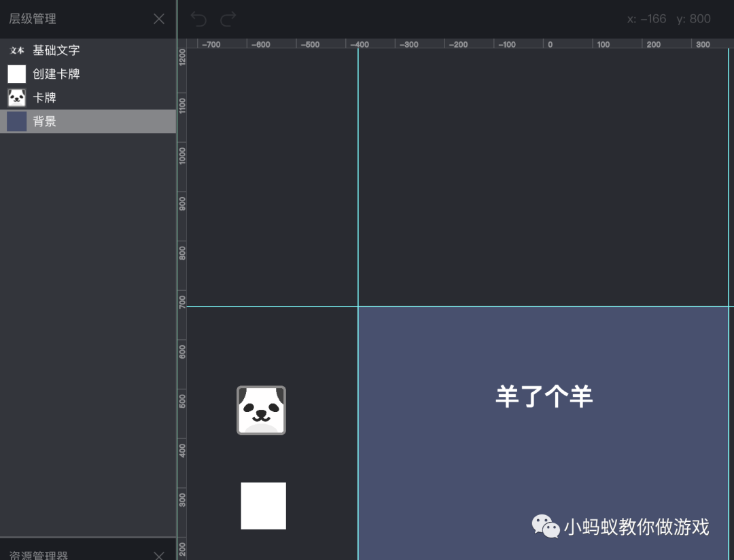Click the 0 mark on horizontal ruler
Viewport: 734px width, 560px height.
tap(550, 44)
